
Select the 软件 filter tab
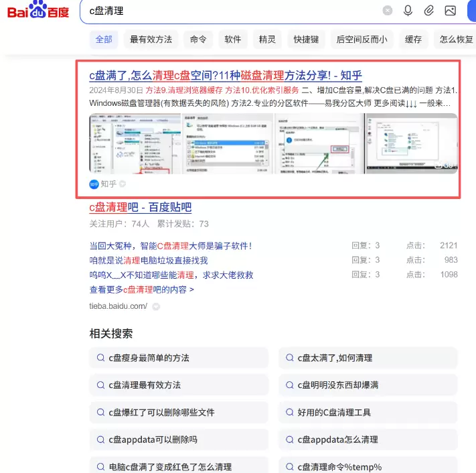[233, 40]
